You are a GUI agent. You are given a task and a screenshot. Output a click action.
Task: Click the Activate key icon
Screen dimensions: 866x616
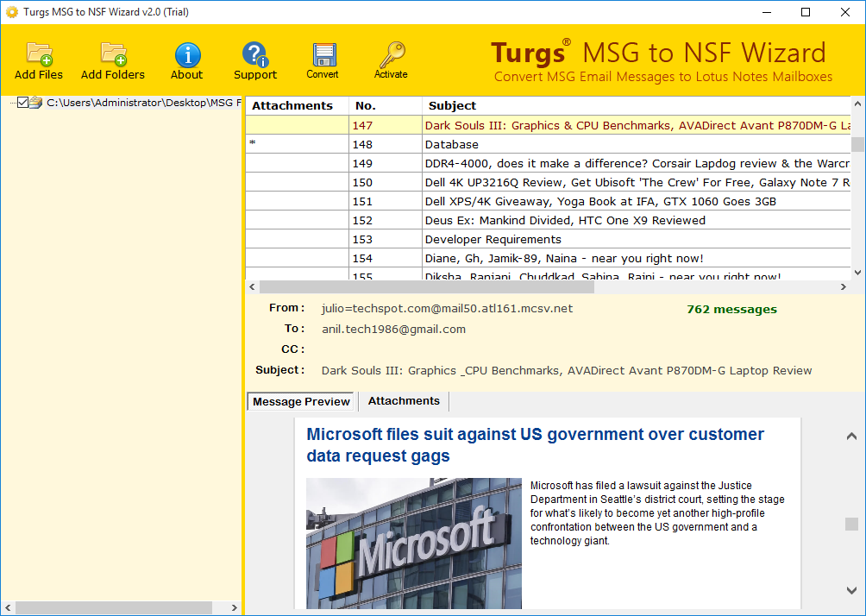(x=391, y=60)
